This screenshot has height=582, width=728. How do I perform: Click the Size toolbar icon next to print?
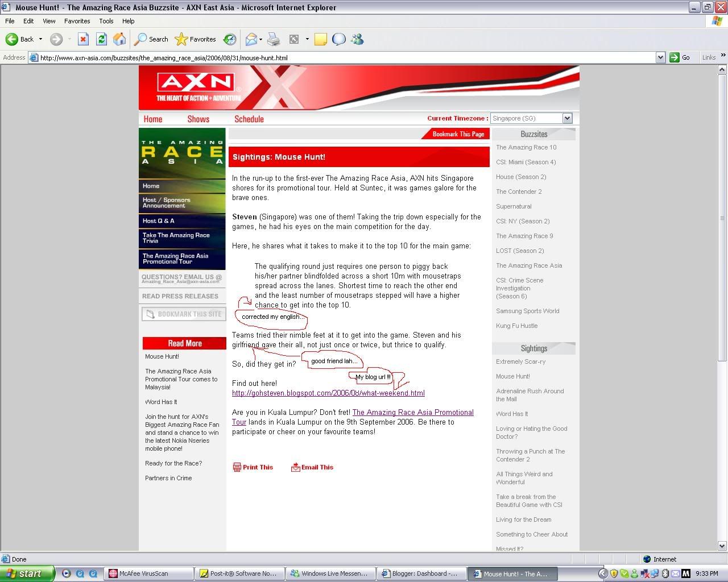(x=294, y=39)
